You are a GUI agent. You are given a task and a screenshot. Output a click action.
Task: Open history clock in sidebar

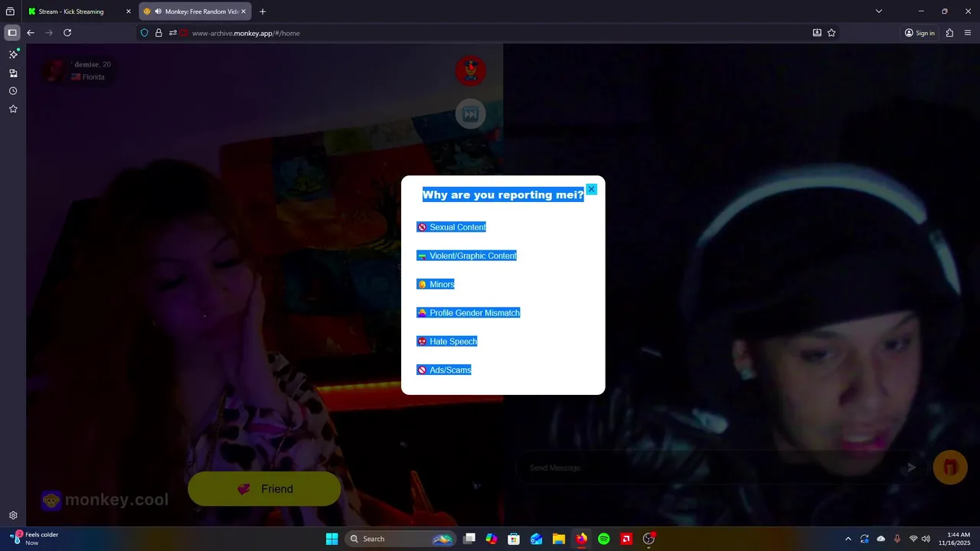(x=13, y=91)
